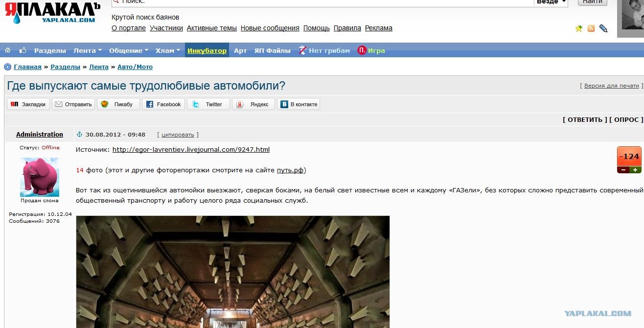This screenshot has width=644, height=328.
Task: Click the post date '30.08.2012 - 09:48'
Action: coord(115,135)
